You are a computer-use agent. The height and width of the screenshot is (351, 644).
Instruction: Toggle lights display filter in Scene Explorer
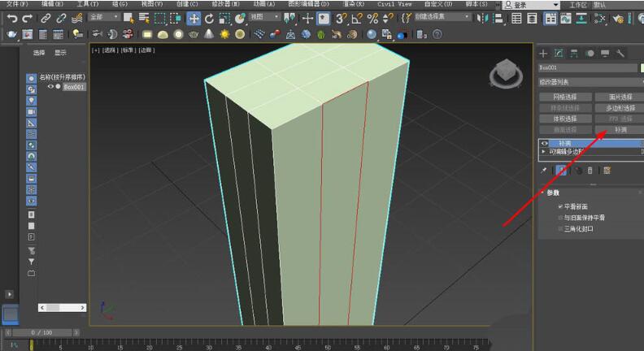coord(31,101)
